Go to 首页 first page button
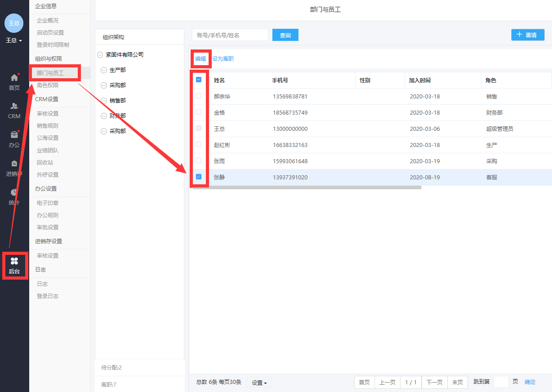The height and width of the screenshot is (392, 552). pyautogui.click(x=365, y=383)
